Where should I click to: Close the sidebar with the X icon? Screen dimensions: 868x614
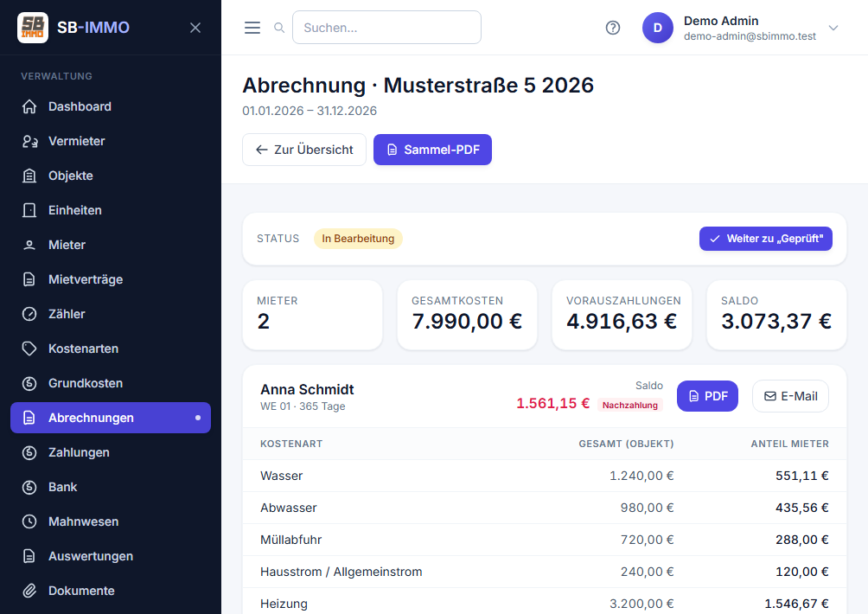pos(195,28)
